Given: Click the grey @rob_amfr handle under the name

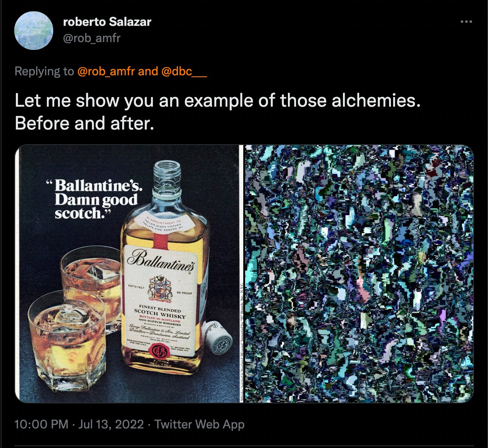Looking at the screenshot, I should click(92, 38).
